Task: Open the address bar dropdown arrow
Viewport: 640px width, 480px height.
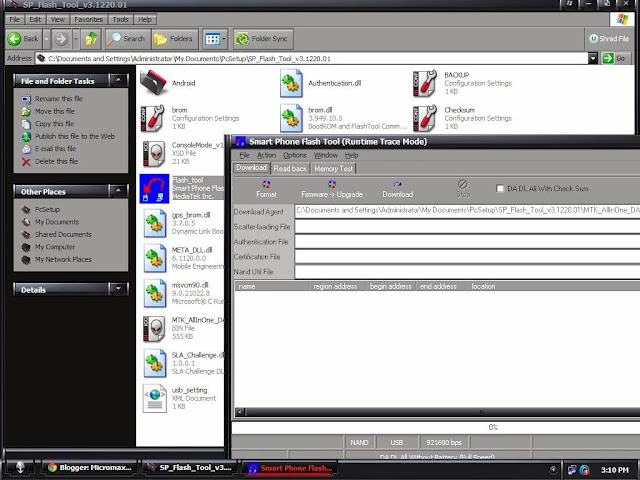Action: pos(593,58)
